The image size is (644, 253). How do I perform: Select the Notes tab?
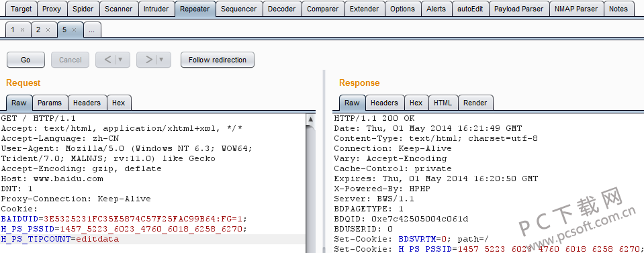click(x=618, y=9)
